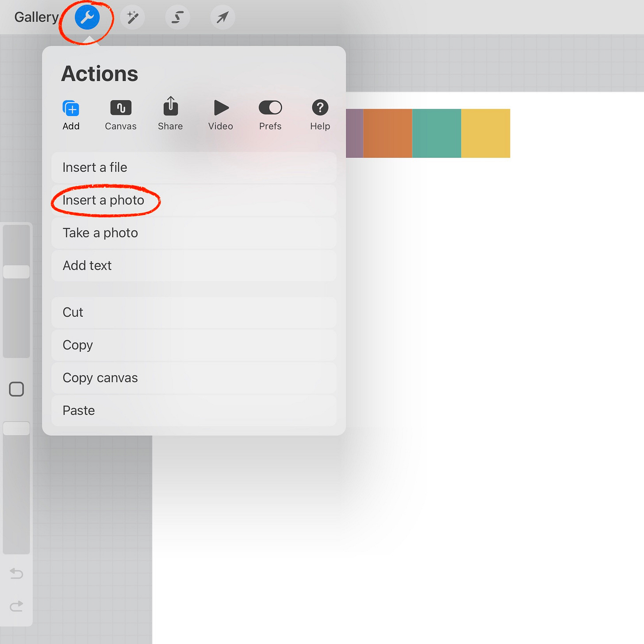The height and width of the screenshot is (644, 644).
Task: Click the undo arrow
Action: click(16, 574)
